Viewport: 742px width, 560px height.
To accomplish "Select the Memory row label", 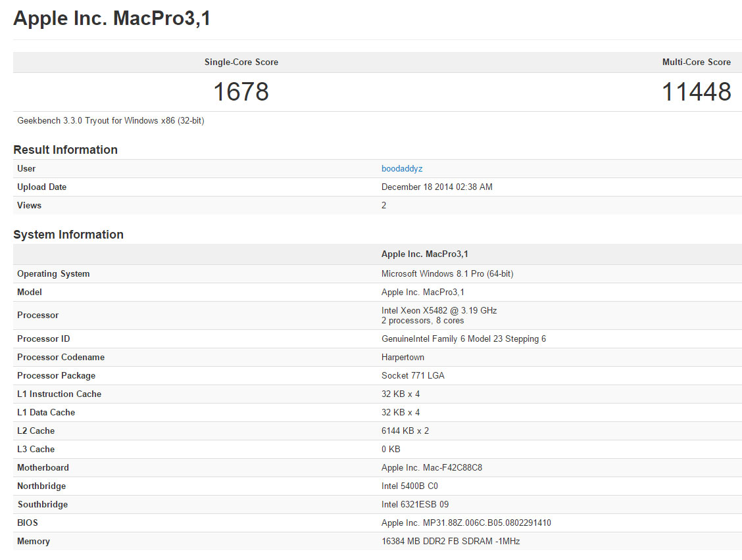I will pyautogui.click(x=33, y=541).
